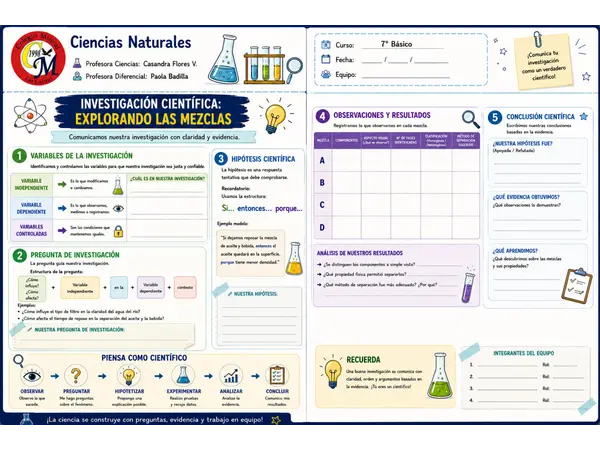Click the eye icon in Variable Dependiente row
600x450 pixels.
tap(118, 209)
